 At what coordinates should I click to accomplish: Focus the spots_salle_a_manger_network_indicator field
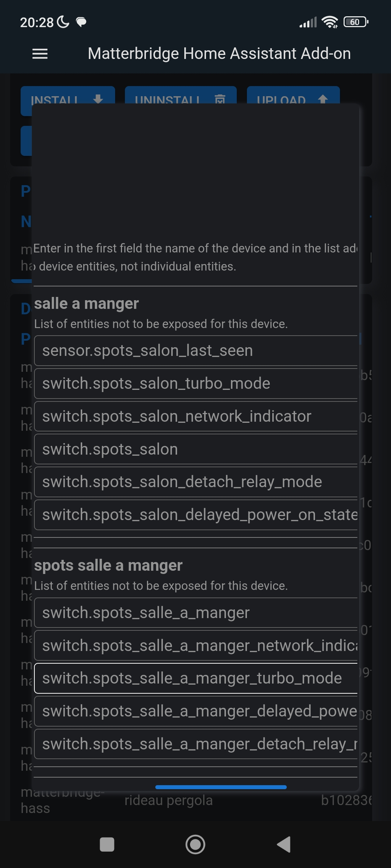click(x=195, y=646)
